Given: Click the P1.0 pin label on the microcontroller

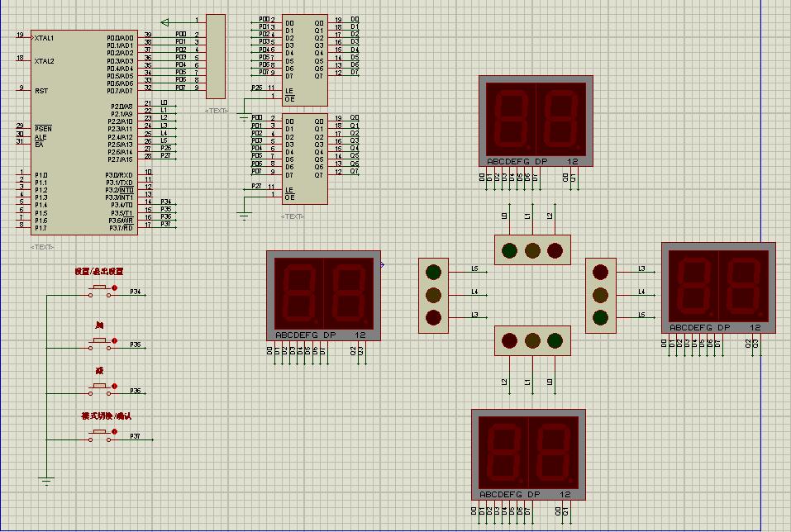Looking at the screenshot, I should [41, 175].
